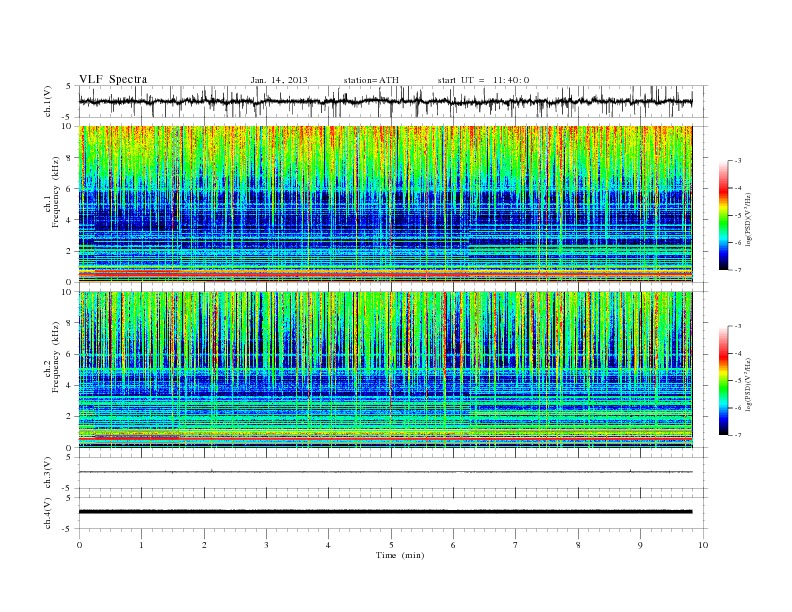Click the "-3" tick on ch.1 colorbar
This screenshot has height=612, width=792.
737,161
